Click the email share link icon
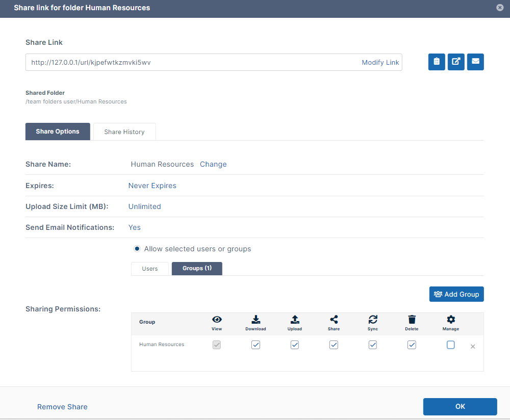The width and height of the screenshot is (510, 420). point(475,62)
